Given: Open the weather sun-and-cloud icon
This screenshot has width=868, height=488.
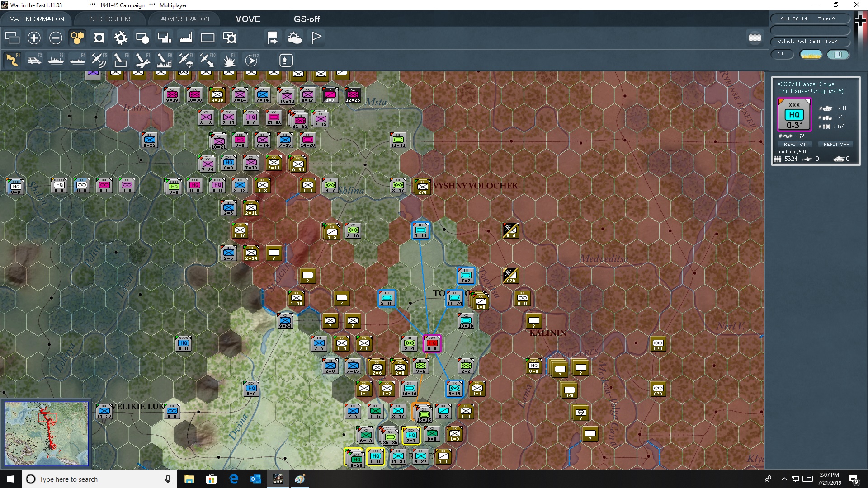Looking at the screenshot, I should click(x=295, y=38).
